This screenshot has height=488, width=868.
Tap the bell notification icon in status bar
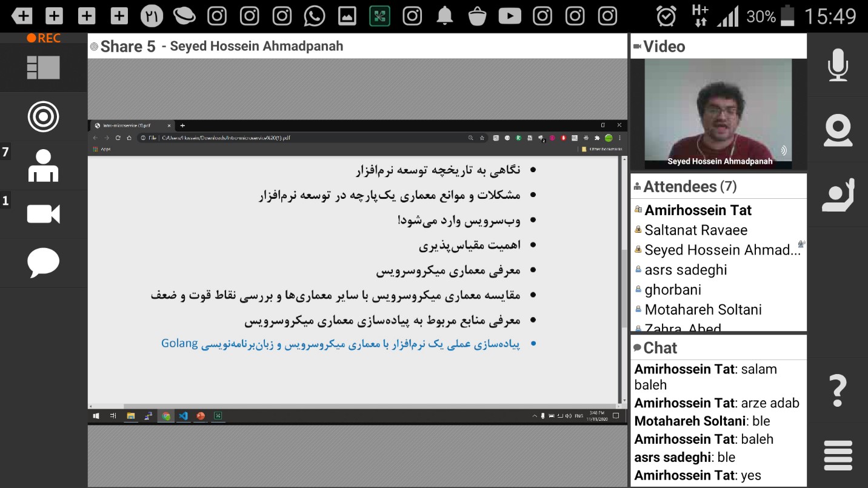coord(445,16)
